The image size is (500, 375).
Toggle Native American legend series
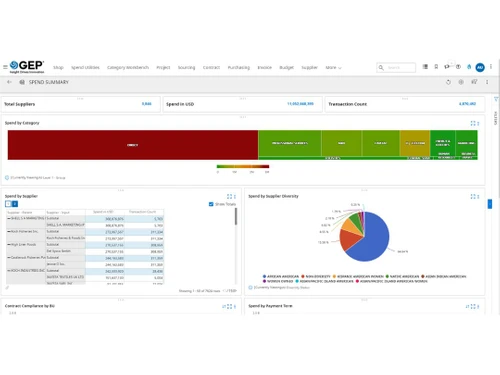(x=402, y=276)
